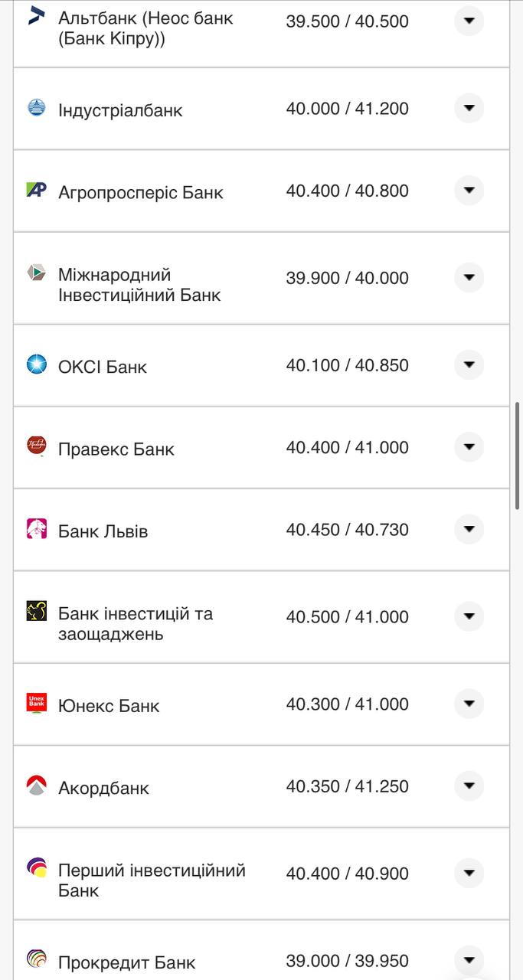Click the Індустріалбанк logo icon

pos(37,107)
